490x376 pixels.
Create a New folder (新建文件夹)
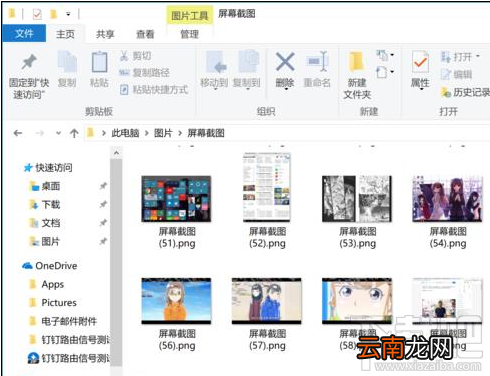pyautogui.click(x=357, y=75)
